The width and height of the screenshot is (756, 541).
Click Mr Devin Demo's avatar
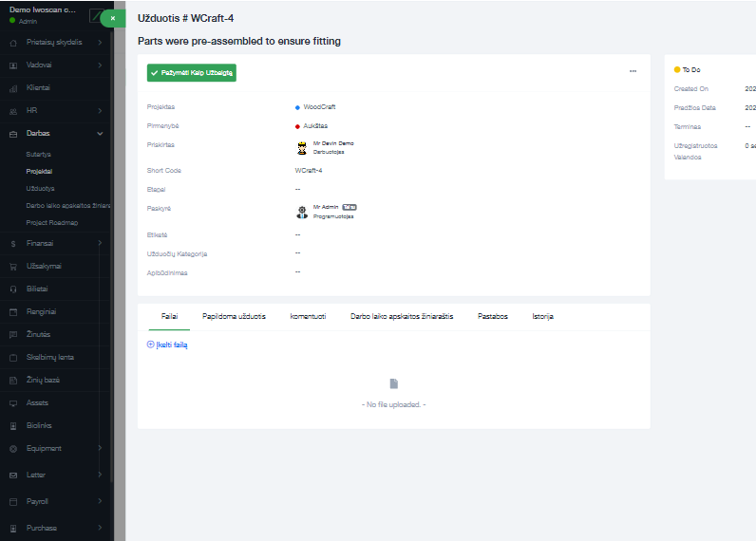(x=302, y=147)
